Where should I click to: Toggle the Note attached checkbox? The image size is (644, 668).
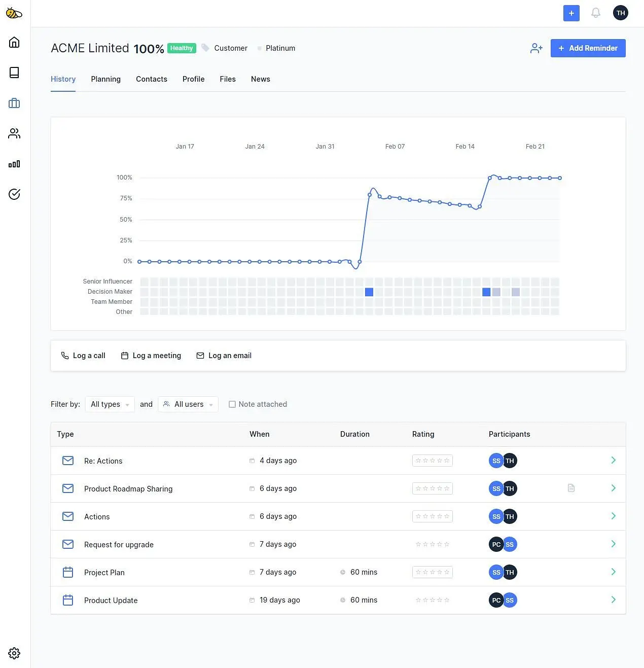tap(232, 404)
